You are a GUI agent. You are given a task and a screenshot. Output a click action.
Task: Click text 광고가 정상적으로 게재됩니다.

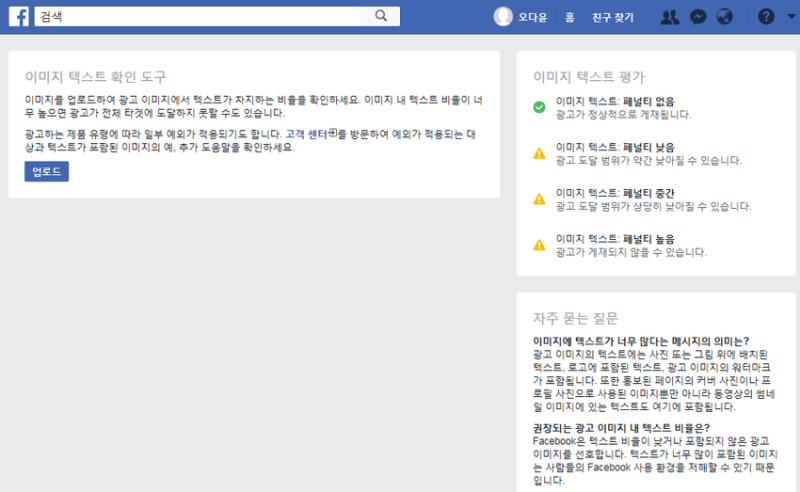coord(623,115)
